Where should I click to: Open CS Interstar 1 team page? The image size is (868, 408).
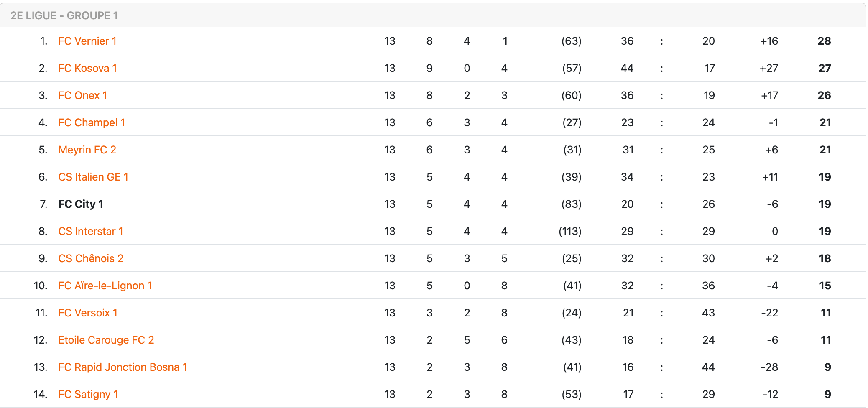pos(91,231)
